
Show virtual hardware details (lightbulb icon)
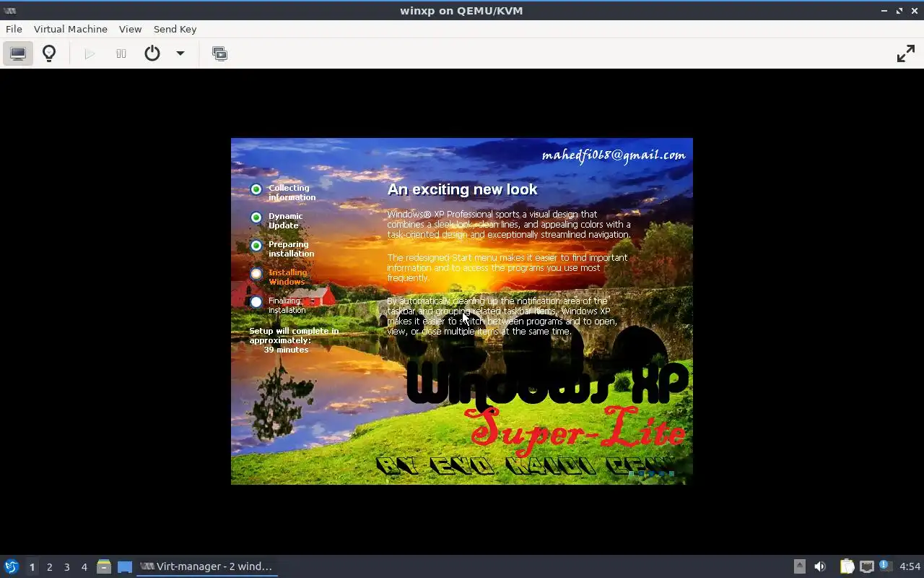[x=49, y=53]
